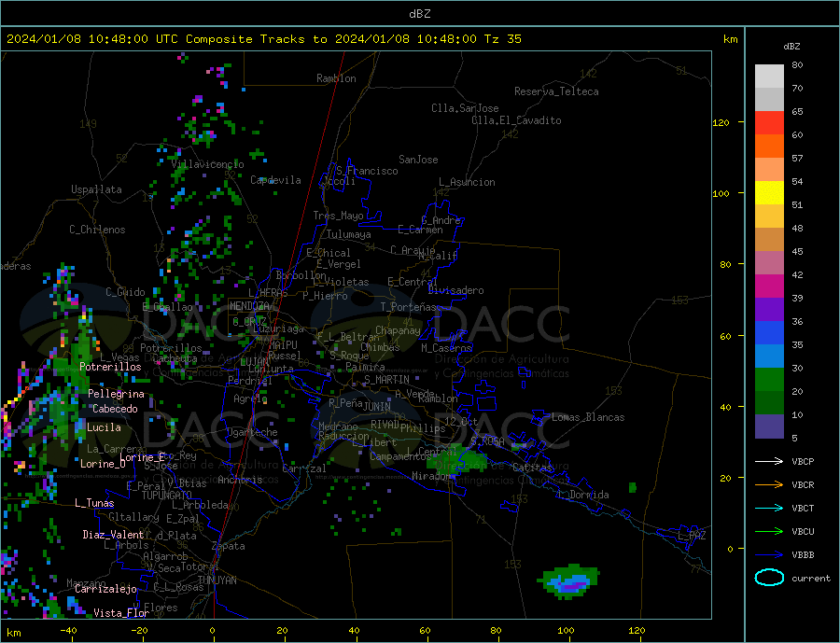Image resolution: width=840 pixels, height=643 pixels.
Task: Click the Lucila station label
Action: [104, 427]
